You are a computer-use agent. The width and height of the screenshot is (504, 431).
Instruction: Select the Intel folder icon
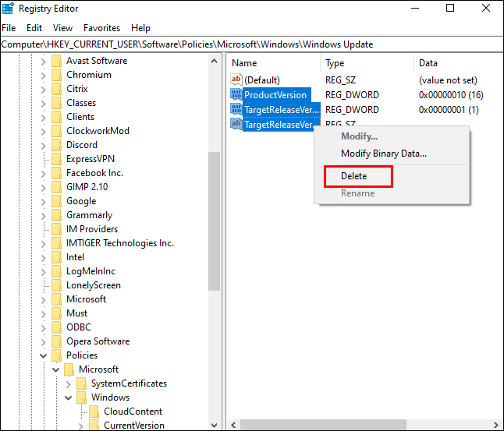coord(57,257)
